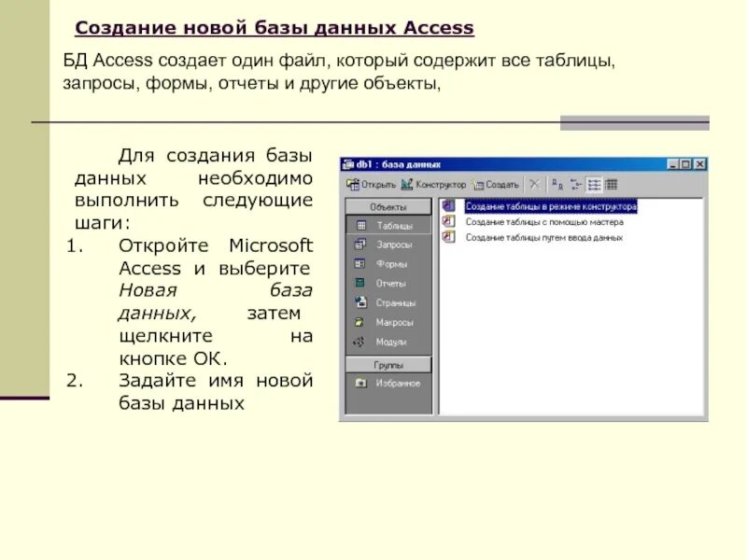Open Макросы in the objects bar

point(388,322)
